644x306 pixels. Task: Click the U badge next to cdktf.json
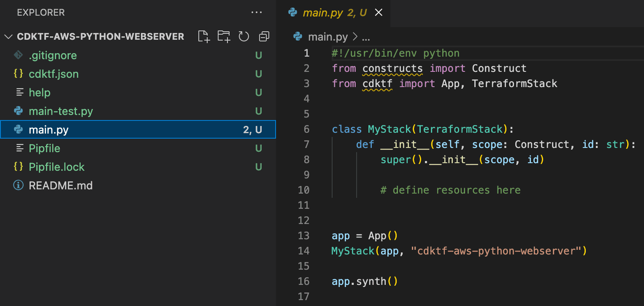[x=259, y=74]
